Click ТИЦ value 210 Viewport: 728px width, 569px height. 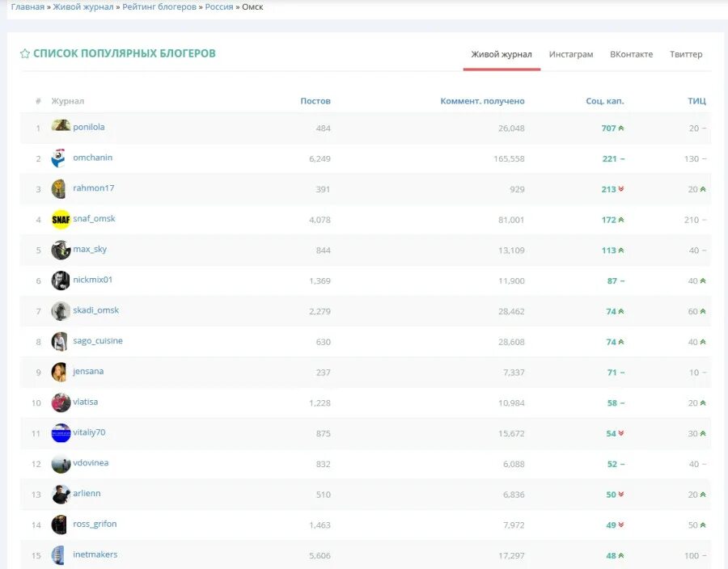pyautogui.click(x=692, y=220)
